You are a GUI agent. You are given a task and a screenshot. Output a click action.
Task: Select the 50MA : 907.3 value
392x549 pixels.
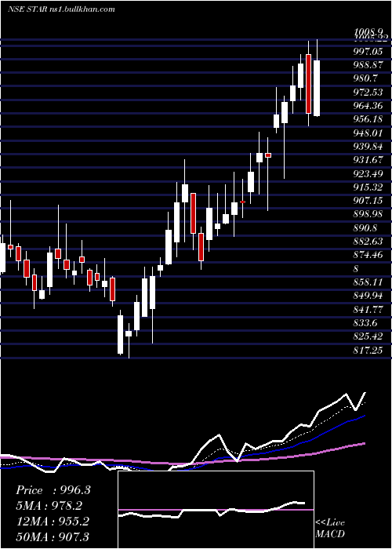pos(53,537)
